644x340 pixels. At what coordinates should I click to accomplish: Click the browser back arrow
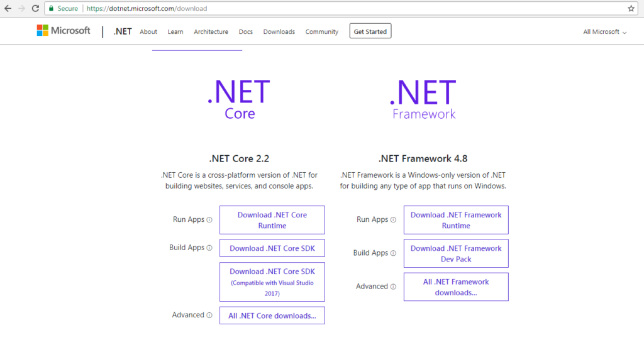8,9
